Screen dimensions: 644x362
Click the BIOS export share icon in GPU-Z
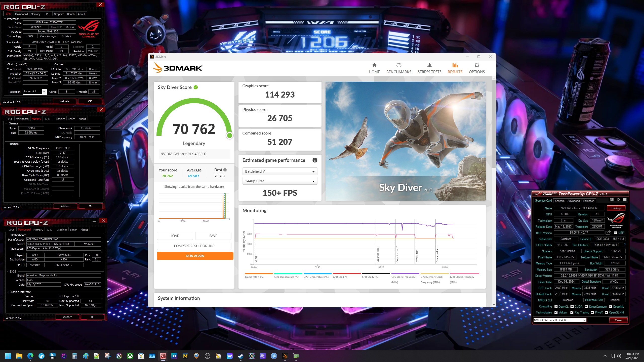608,233
